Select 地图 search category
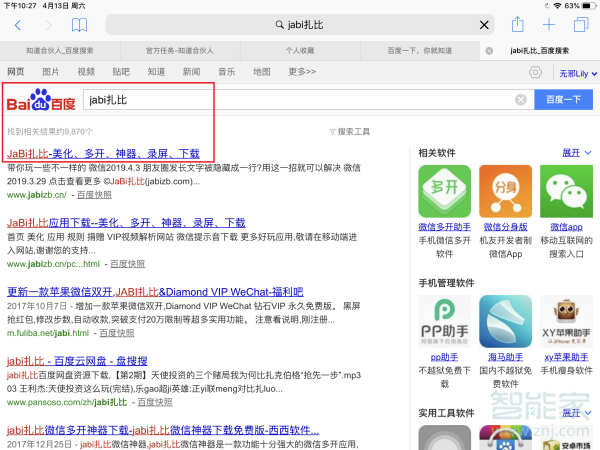Screen dimensions: 600x450 [x=262, y=72]
